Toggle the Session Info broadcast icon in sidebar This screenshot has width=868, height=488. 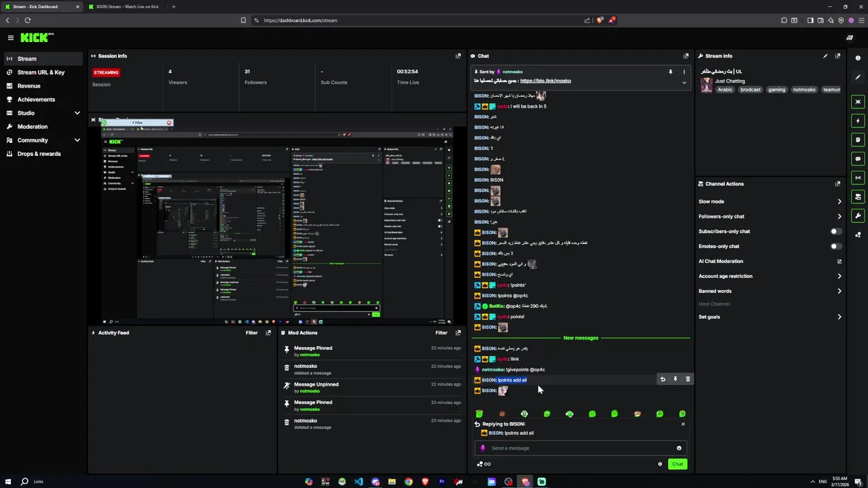click(x=858, y=178)
